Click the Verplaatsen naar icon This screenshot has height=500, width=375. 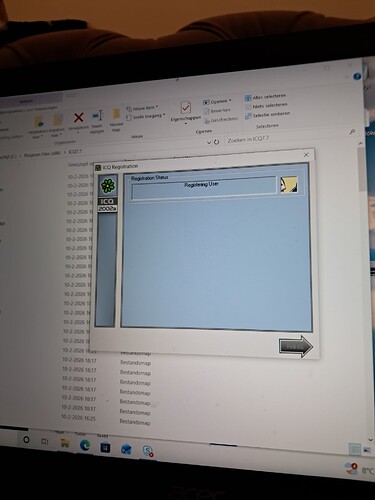pyautogui.click(x=39, y=122)
